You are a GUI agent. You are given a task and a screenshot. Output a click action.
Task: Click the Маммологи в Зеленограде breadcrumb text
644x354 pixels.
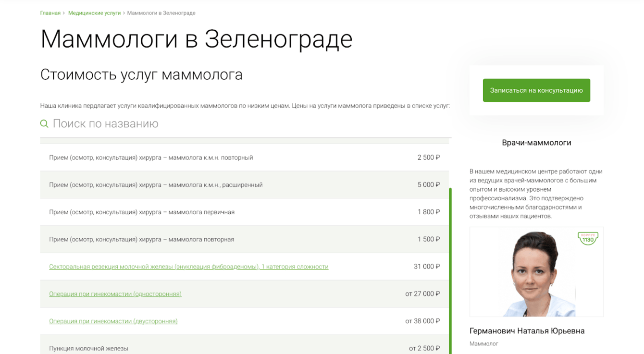tap(161, 13)
